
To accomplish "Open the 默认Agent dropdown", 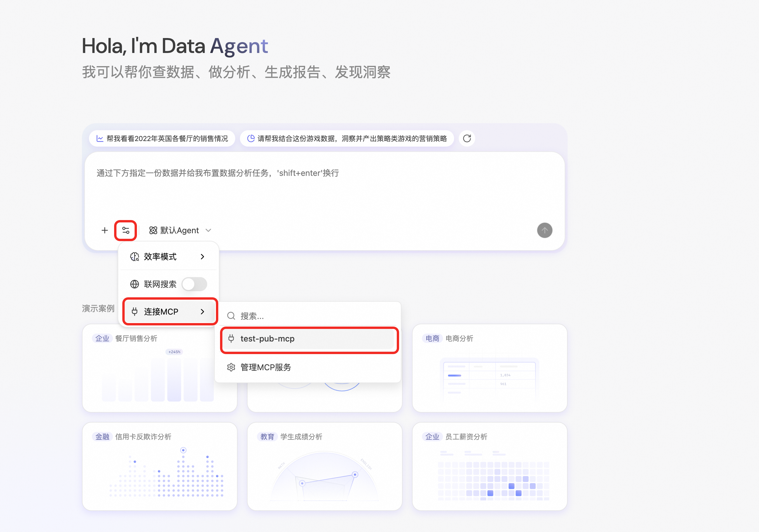I will click(x=180, y=230).
